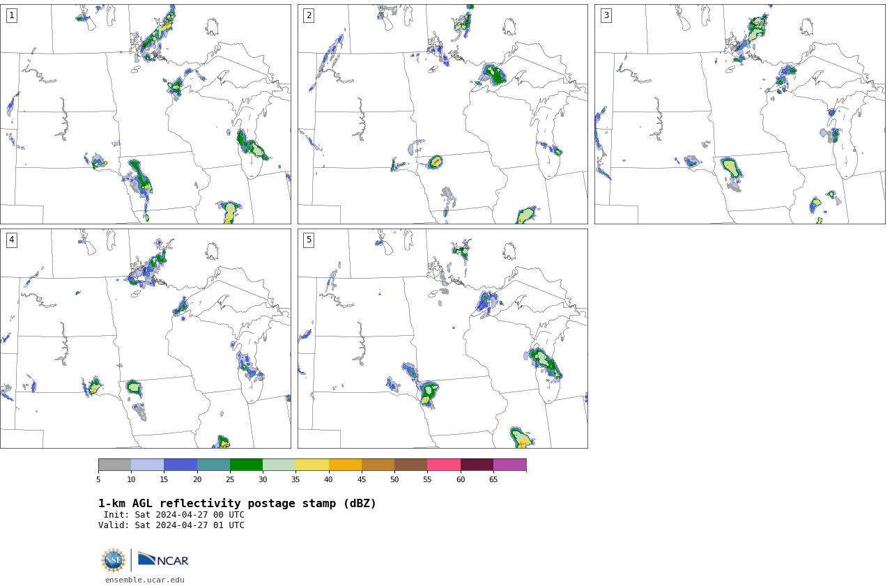Click the Valid: Sat 2024-04-27 01 UTC text
The width and height of the screenshot is (892, 588).
pos(171,525)
